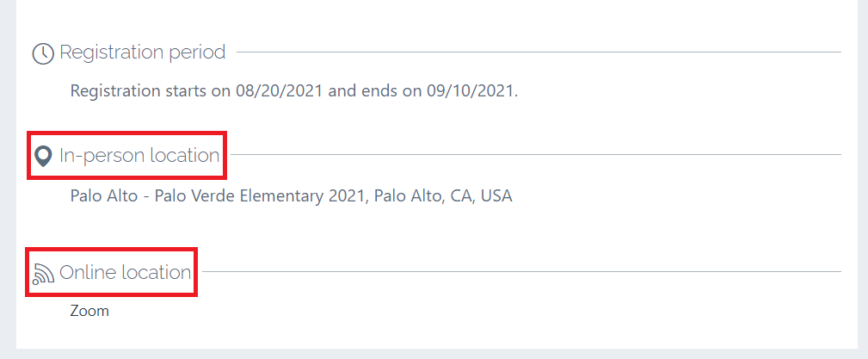Select the Registration period heading

click(x=142, y=52)
